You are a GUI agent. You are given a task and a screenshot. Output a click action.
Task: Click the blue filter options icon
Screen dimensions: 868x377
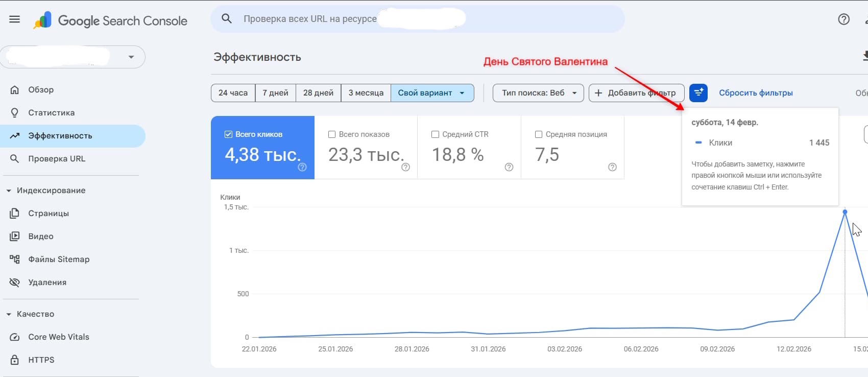tap(698, 92)
